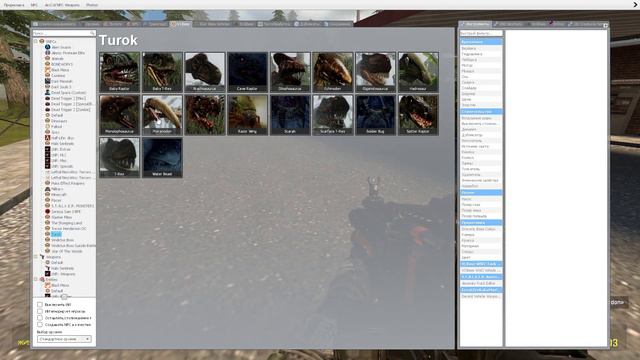Viewport: 640px width, 360px height.
Task: Open the Combine NPC category
Action: tap(58, 76)
